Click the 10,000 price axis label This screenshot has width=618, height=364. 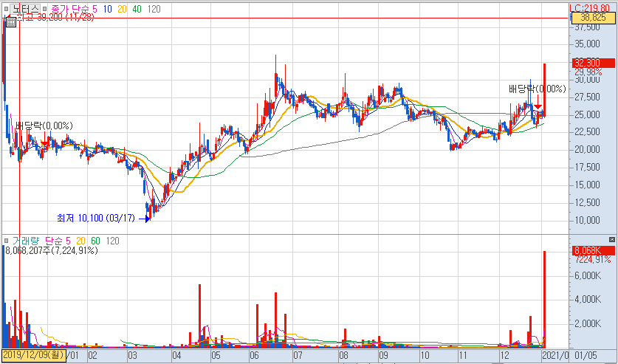click(587, 220)
